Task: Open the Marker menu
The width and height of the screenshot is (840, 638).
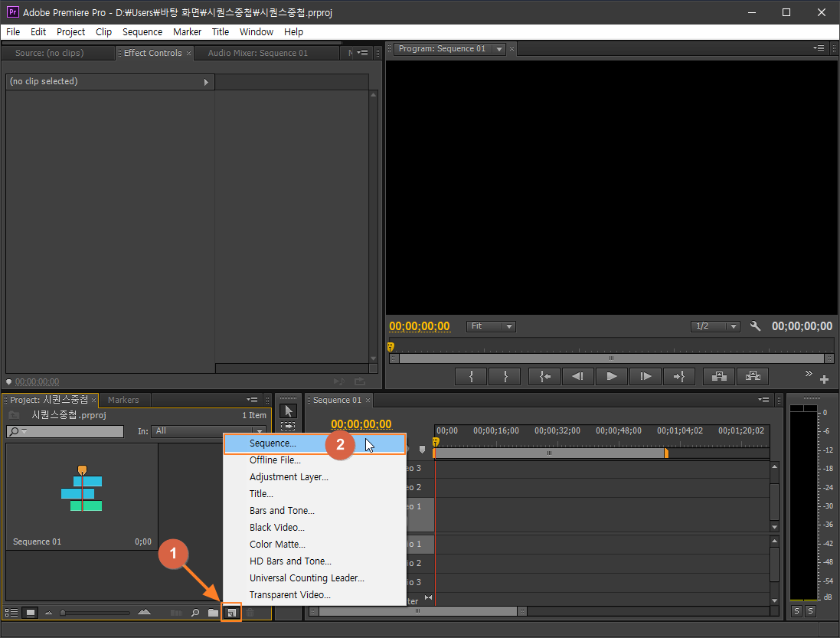Action: pyautogui.click(x=187, y=32)
